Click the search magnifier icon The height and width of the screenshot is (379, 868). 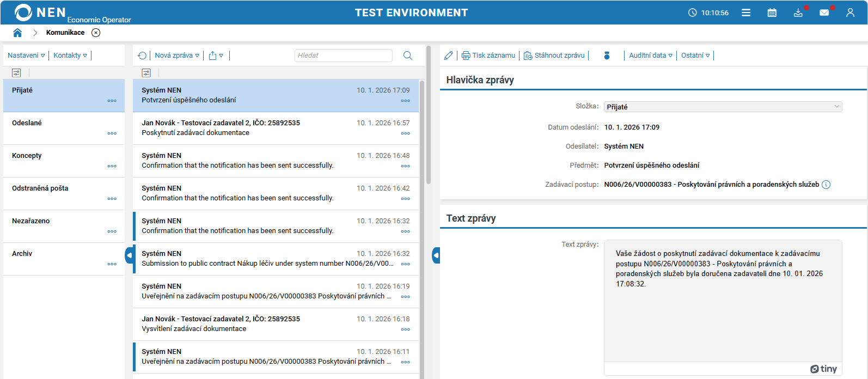click(407, 56)
